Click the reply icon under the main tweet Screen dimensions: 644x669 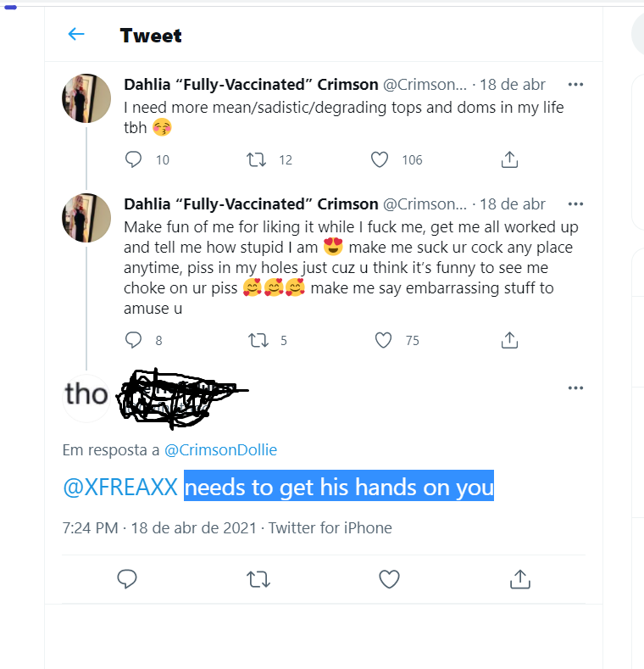(x=127, y=579)
